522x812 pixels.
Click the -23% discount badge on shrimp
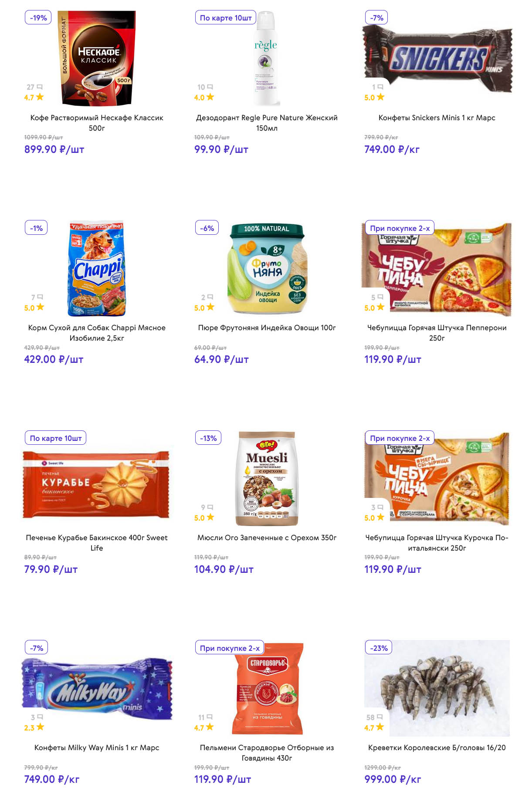coord(379,648)
